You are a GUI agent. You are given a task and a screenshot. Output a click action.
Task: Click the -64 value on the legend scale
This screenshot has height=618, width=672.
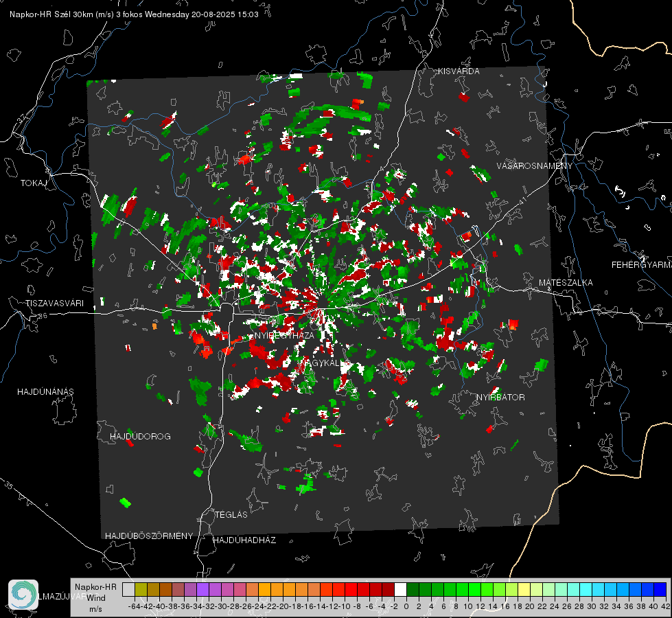(x=133, y=606)
